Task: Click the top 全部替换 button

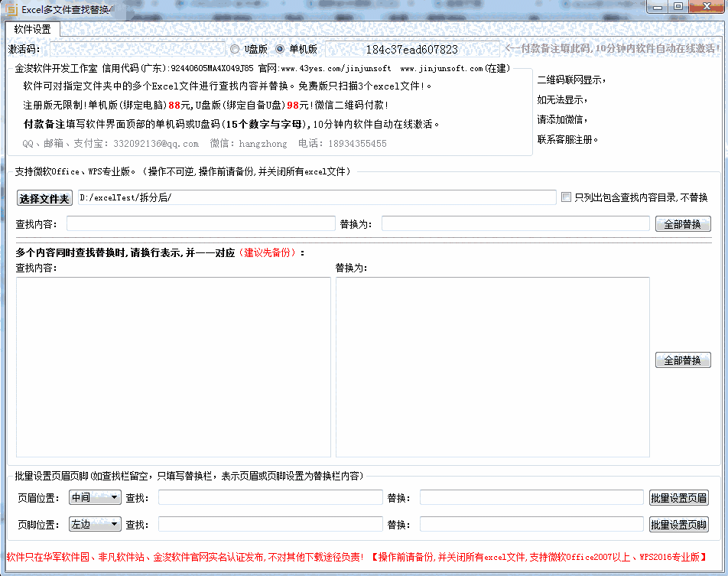Action: 682,223
